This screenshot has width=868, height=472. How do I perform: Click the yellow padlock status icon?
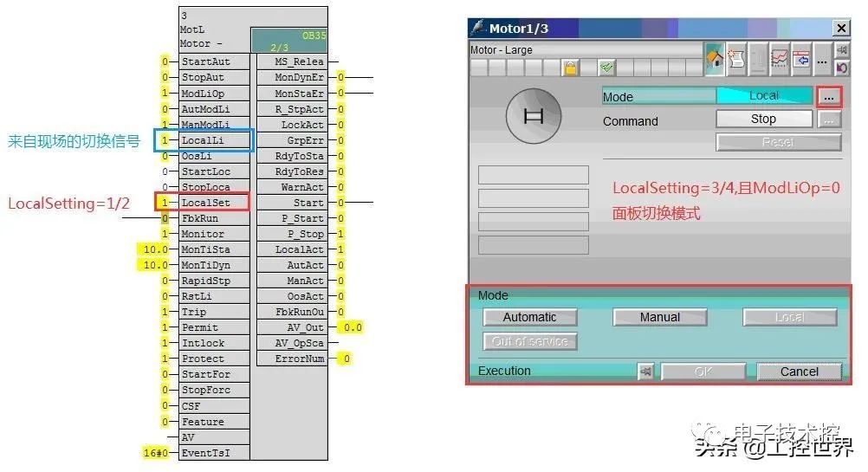pos(570,68)
